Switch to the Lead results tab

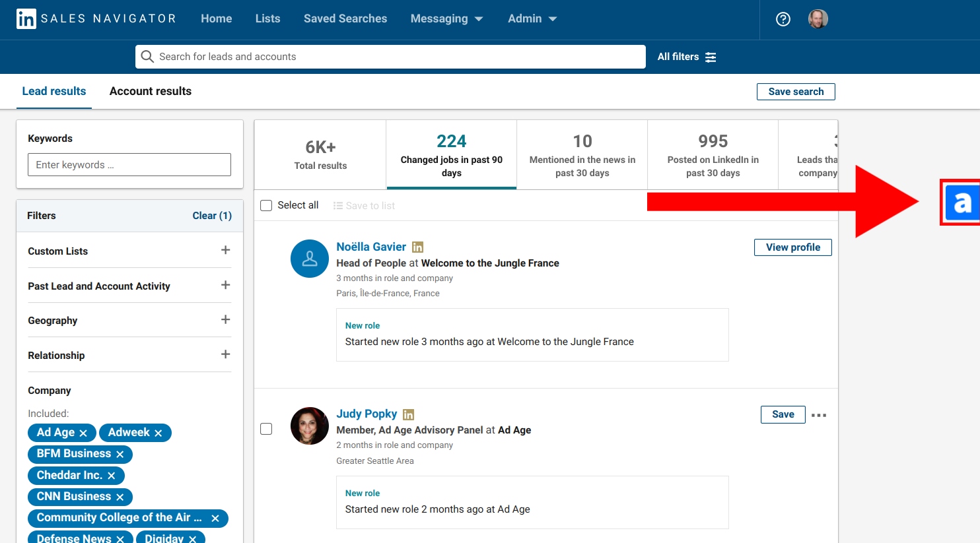coord(54,91)
